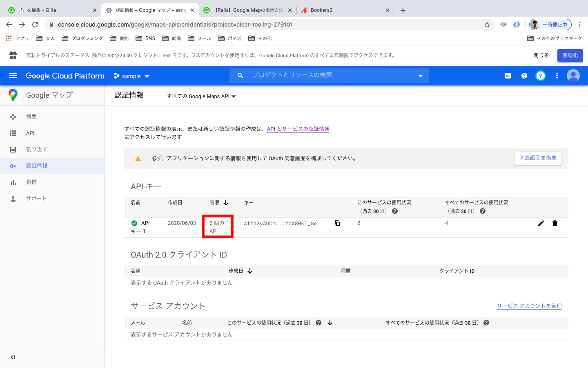The image size is (588, 368).
Task: Show the notifications badge with 2
Action: pos(541,76)
